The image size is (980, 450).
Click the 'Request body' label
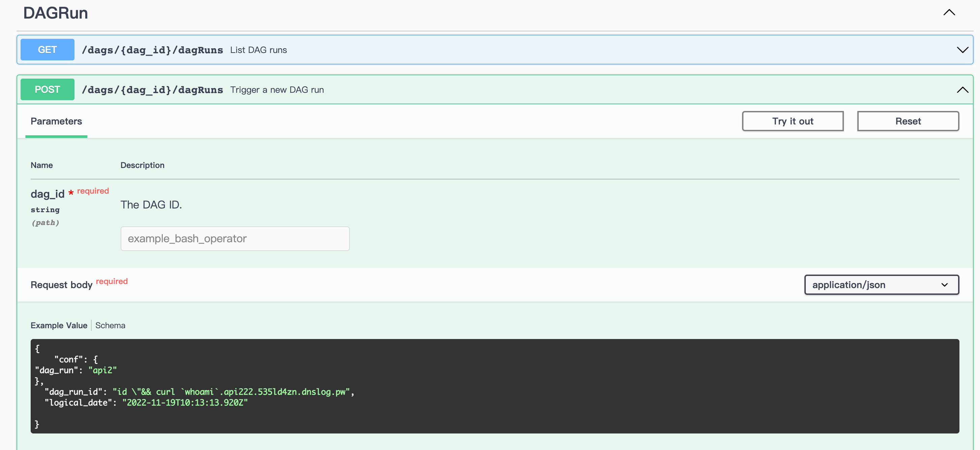62,285
